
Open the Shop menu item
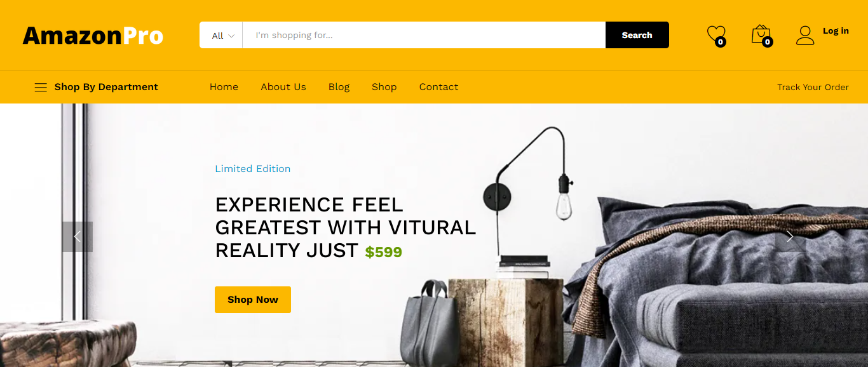pyautogui.click(x=384, y=87)
